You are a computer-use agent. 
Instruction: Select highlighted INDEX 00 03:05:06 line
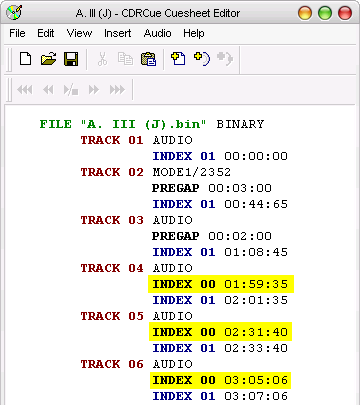pyautogui.click(x=220, y=380)
